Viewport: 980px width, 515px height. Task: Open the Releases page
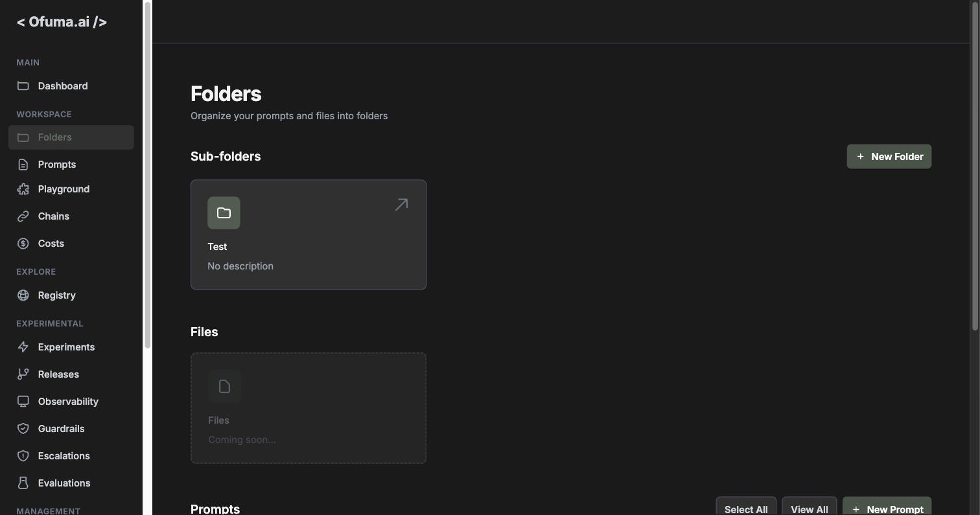[x=71, y=374]
